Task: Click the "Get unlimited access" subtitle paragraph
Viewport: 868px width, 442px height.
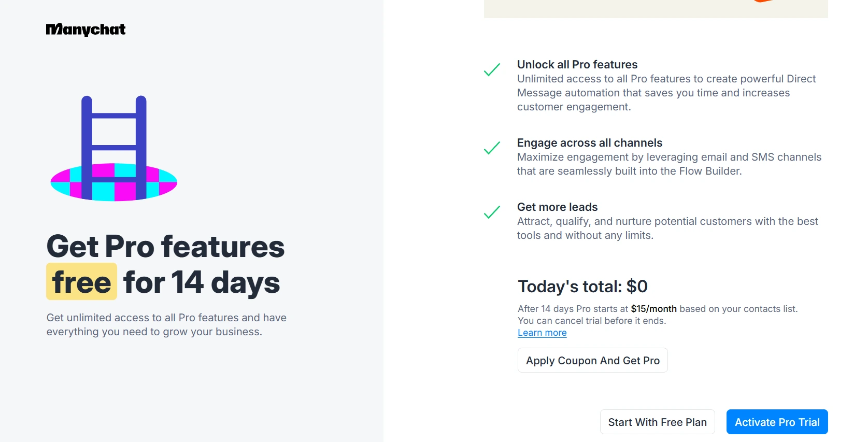Action: coord(166,324)
